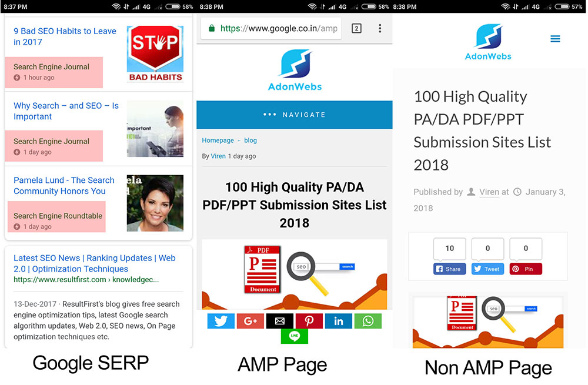Click the author icon next to Viren on the non-AMP page
Image resolution: width=588 pixels, height=385 pixels.
pyautogui.click(x=471, y=192)
